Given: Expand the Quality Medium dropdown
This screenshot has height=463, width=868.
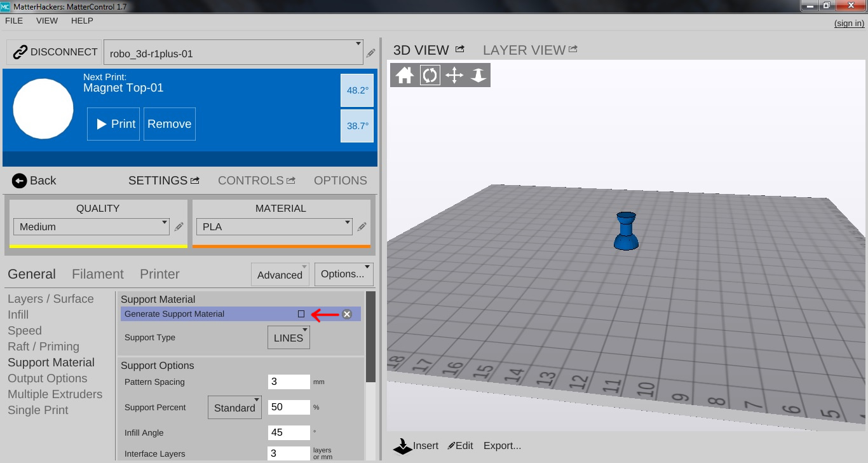Looking at the screenshot, I should 92,226.
